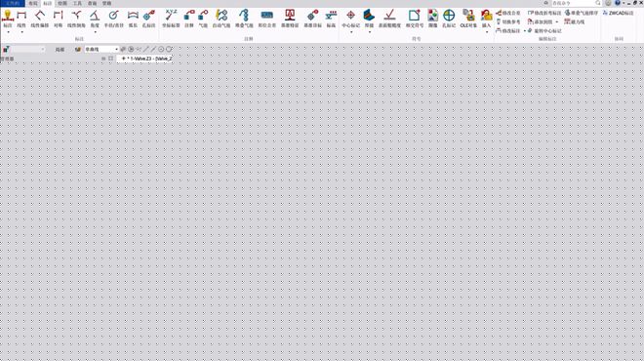Select the 1-Valve.Z3 document tab

click(x=145, y=59)
